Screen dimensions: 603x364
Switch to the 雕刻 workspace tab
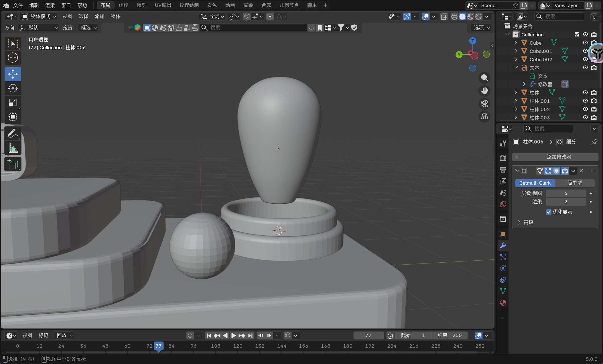141,5
